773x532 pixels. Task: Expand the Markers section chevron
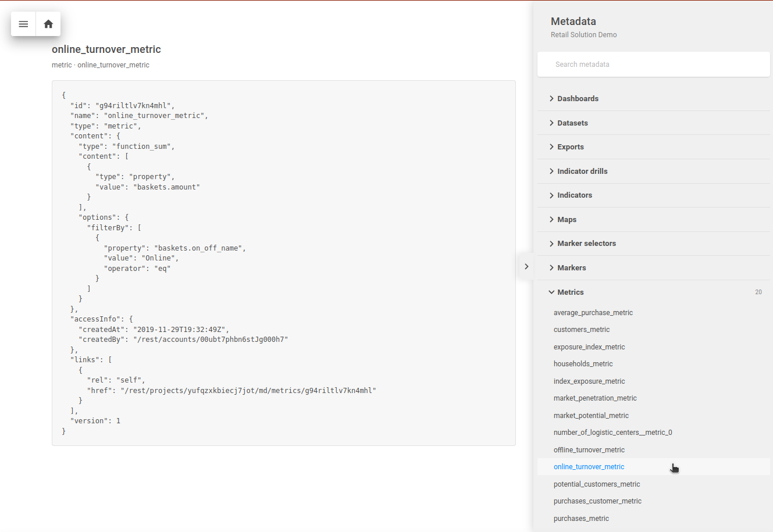point(551,267)
